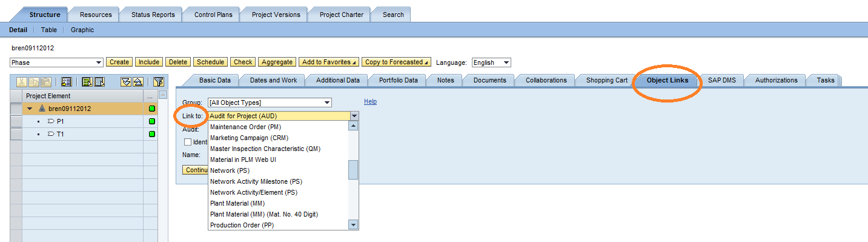Click the task icon beside T1

[x=51, y=134]
